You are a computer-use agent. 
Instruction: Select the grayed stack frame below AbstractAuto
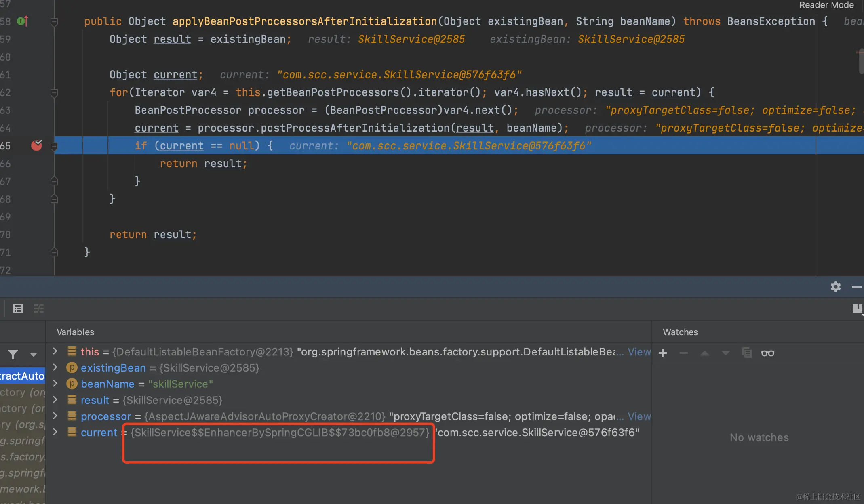click(23, 392)
